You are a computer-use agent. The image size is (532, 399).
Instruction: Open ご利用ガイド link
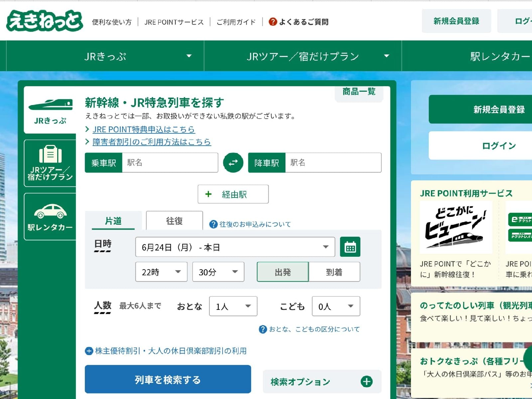click(x=236, y=22)
